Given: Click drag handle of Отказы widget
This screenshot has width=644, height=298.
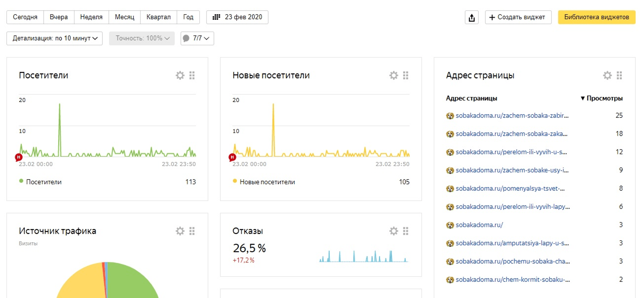Looking at the screenshot, I should (406, 231).
